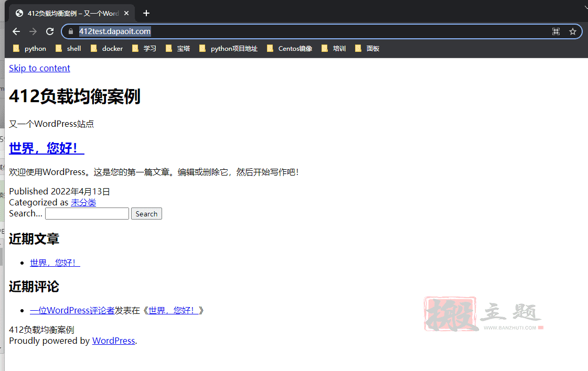
Task: Select the 412负载均衡案例 browser tab
Action: point(71,14)
